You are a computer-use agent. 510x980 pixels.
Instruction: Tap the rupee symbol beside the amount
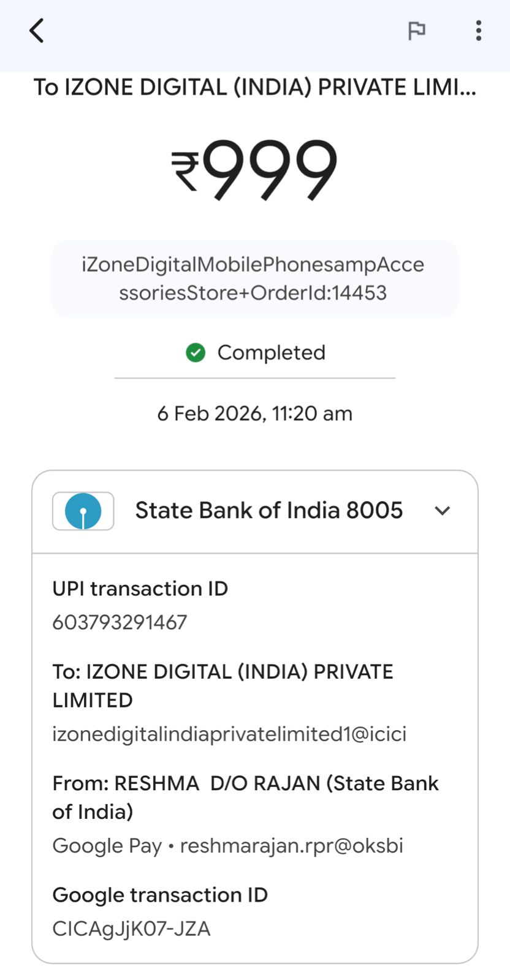pyautogui.click(x=185, y=171)
